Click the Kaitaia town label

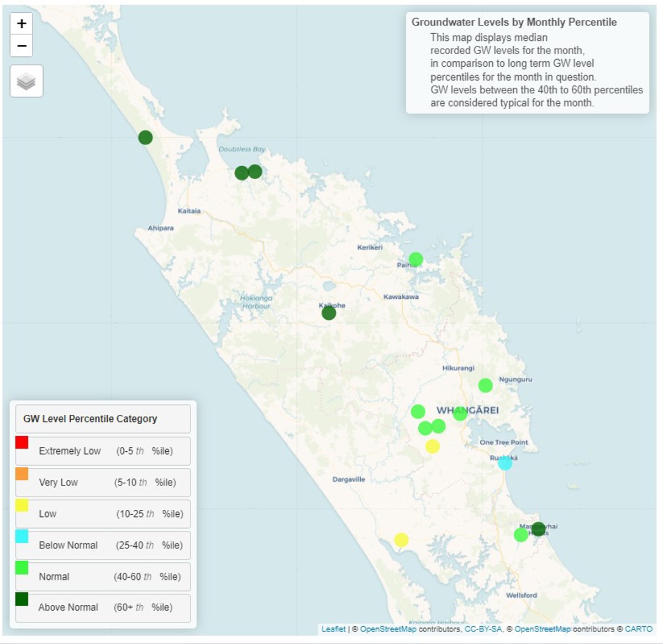(x=189, y=211)
